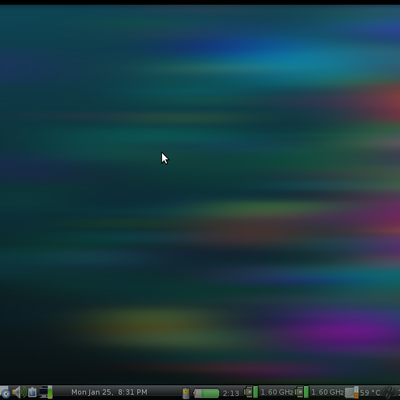Click the small yellow battery icon
This screenshot has height=400, width=400.
click(186, 393)
